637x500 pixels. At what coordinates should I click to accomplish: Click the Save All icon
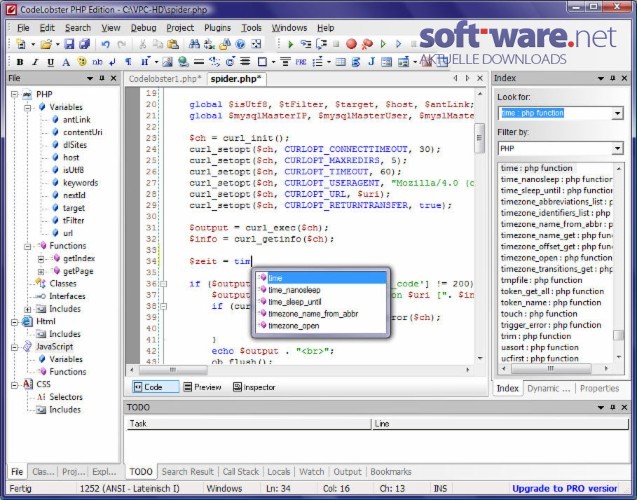(x=84, y=44)
